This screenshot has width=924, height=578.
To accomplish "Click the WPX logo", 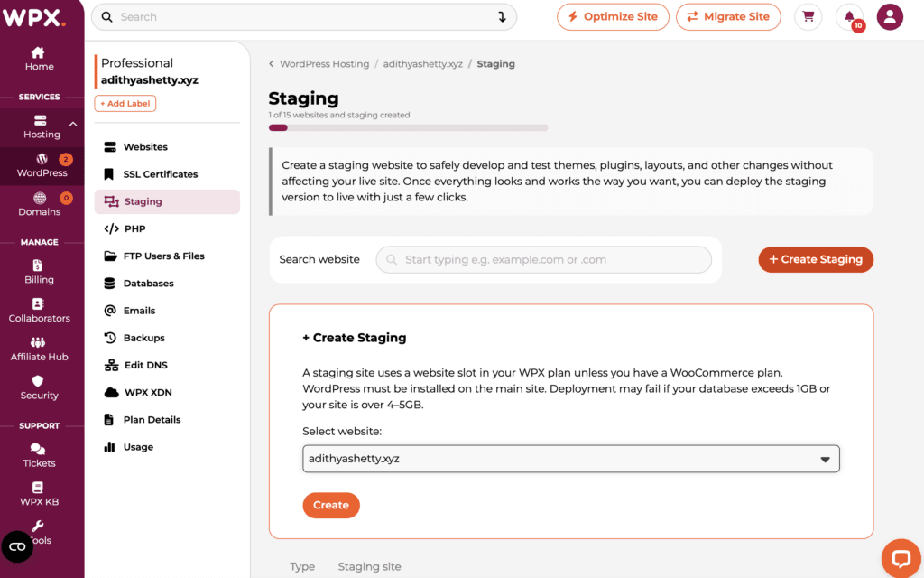I will point(33,18).
